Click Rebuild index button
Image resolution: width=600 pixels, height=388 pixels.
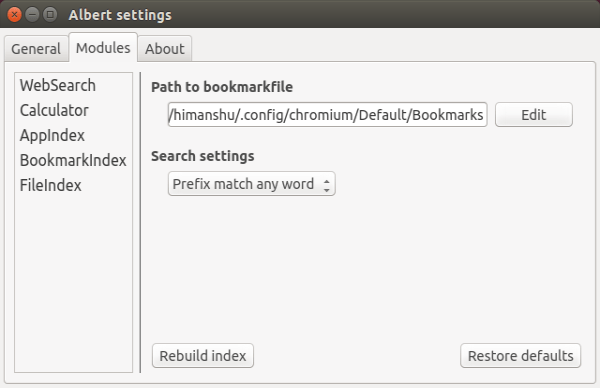[203, 355]
